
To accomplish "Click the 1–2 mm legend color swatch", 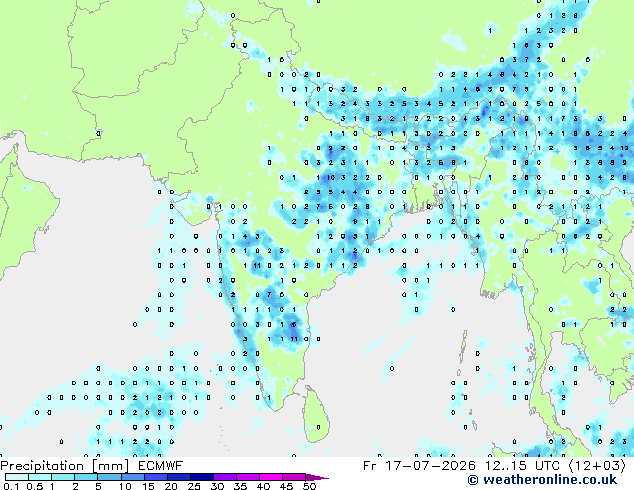I will coord(63,477).
